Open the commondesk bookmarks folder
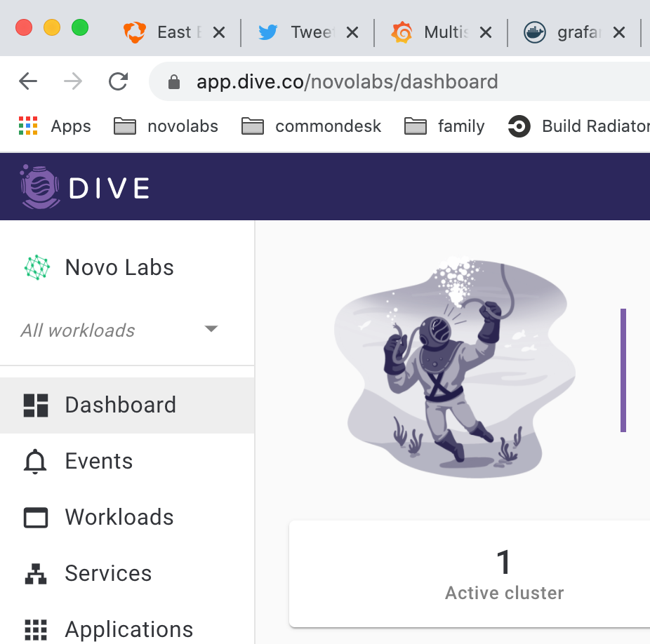 click(311, 126)
